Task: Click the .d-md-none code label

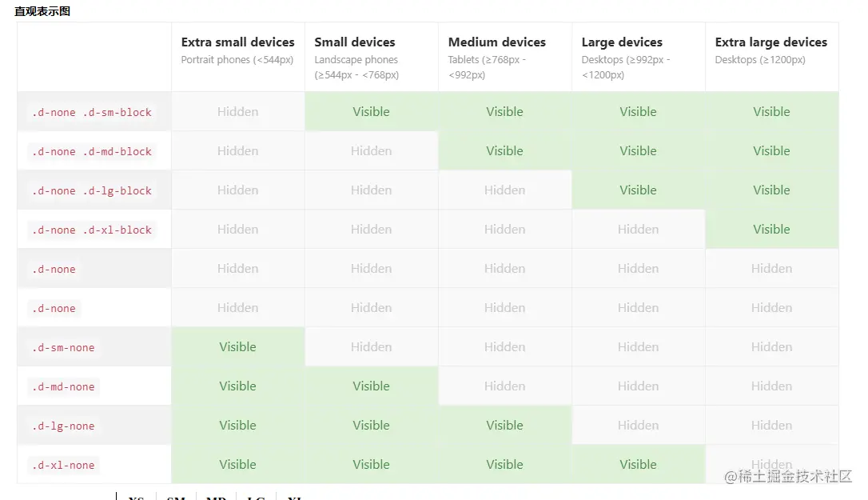Action: (64, 387)
